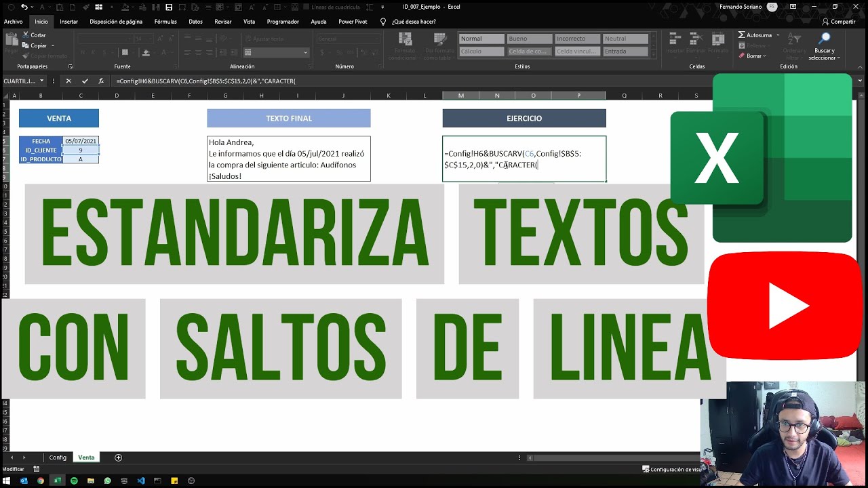This screenshot has height=488, width=868.
Task: Add a new sheet with plus icon
Action: pos(118,457)
